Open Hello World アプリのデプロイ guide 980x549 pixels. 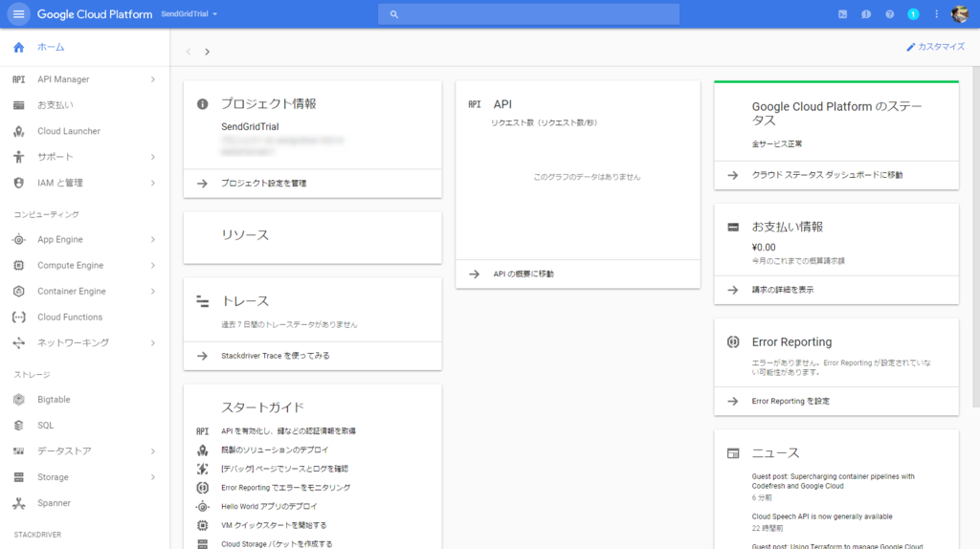coord(269,507)
